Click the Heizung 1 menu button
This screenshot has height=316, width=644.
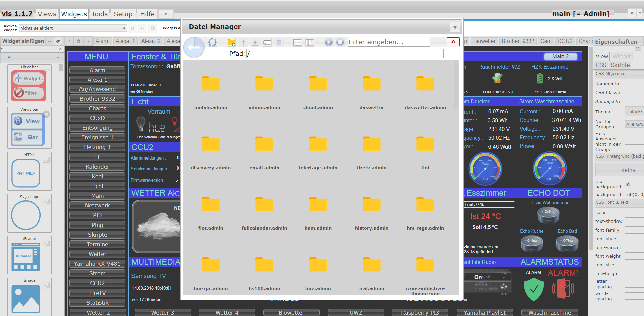coord(97,147)
